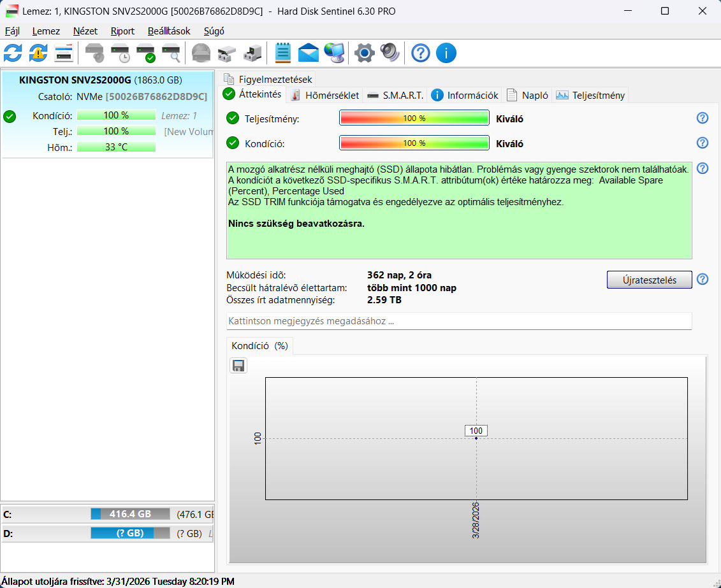This screenshot has width=721, height=588.
Task: Click the refresh icon with yellow warning triangle
Action: [38, 53]
